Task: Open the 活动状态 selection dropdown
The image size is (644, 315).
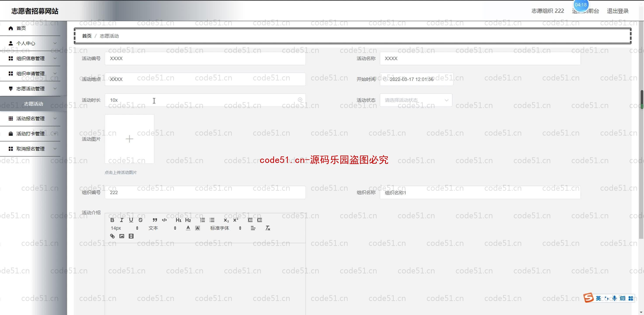Action: pyautogui.click(x=416, y=100)
